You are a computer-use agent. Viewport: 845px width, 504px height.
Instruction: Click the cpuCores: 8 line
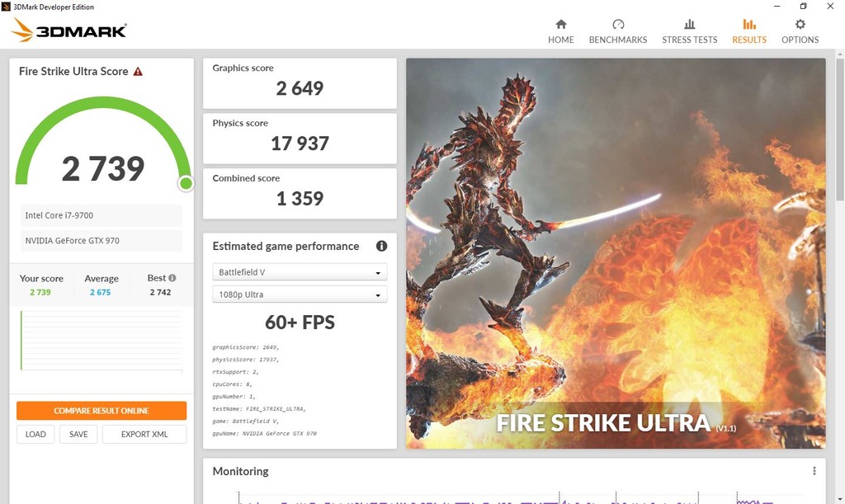[232, 384]
